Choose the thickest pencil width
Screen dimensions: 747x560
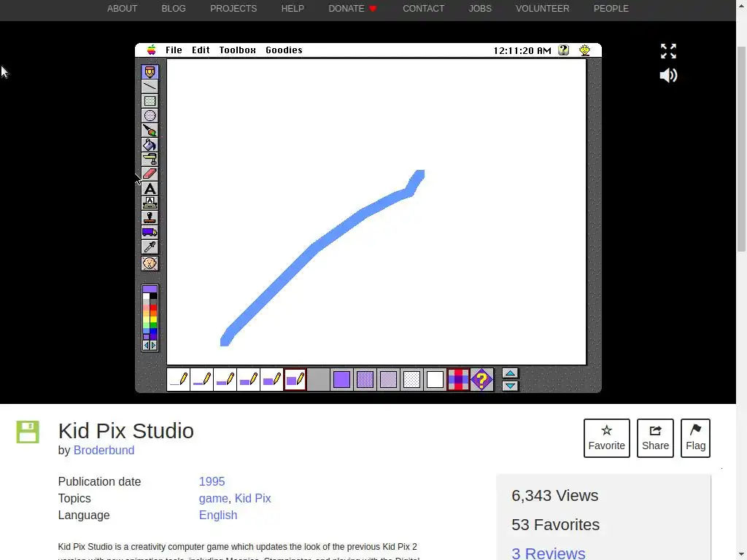(x=295, y=379)
